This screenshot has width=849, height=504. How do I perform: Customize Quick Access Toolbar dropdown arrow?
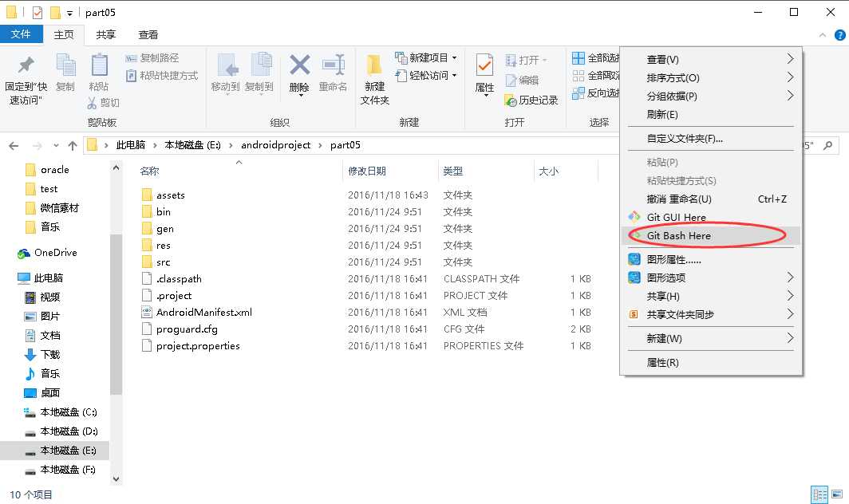69,13
